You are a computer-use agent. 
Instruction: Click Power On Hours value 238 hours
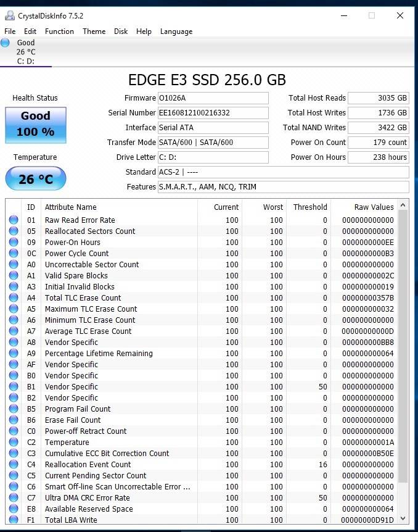tap(379, 157)
